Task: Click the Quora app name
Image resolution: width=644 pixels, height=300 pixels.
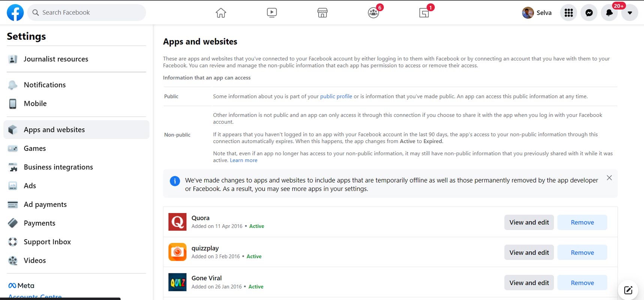Action: click(x=201, y=218)
